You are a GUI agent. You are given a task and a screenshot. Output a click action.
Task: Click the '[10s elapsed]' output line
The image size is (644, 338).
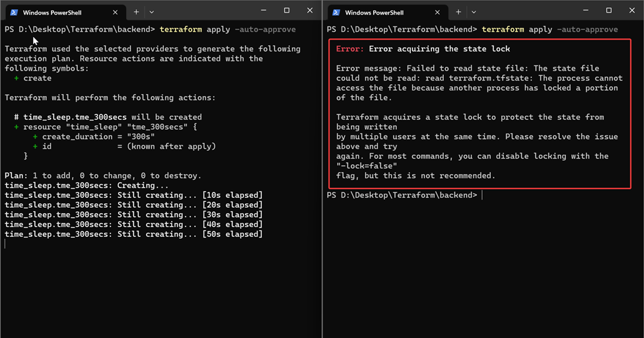coord(133,195)
